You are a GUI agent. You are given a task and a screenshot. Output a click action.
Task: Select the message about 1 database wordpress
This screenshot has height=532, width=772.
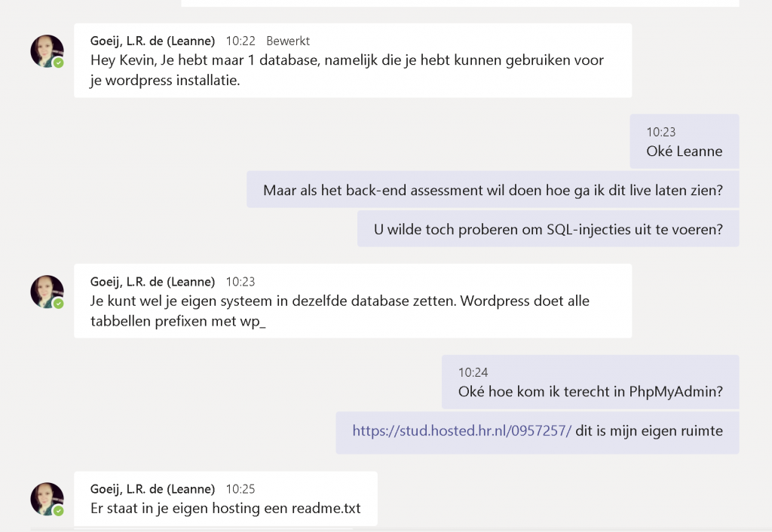pos(353,60)
